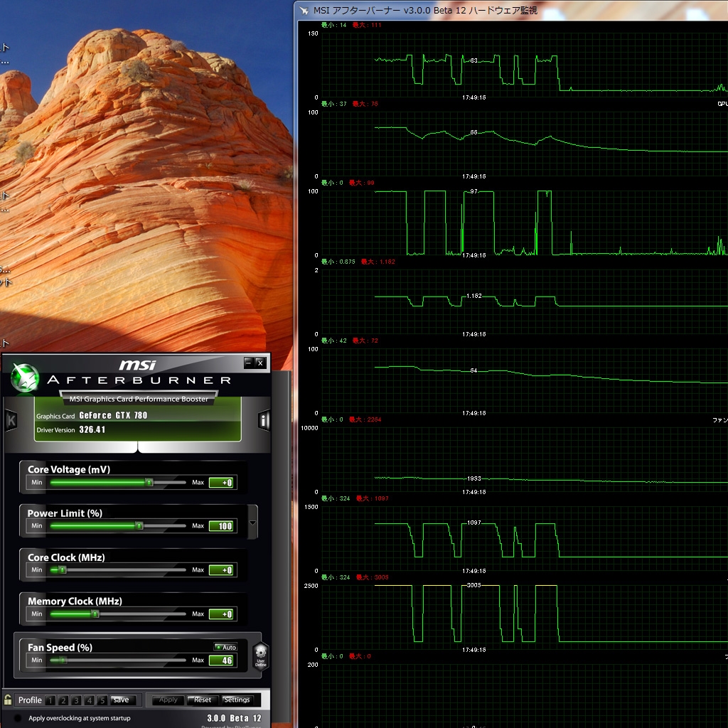Image resolution: width=728 pixels, height=728 pixels.
Task: Toggle the profile lock padlock icon
Action: 8,700
